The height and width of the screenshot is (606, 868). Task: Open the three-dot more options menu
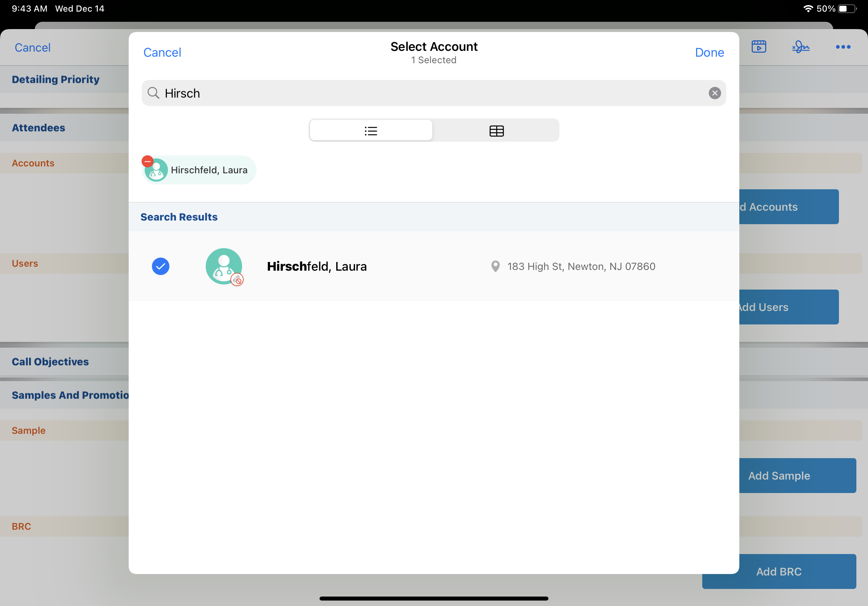(x=843, y=47)
